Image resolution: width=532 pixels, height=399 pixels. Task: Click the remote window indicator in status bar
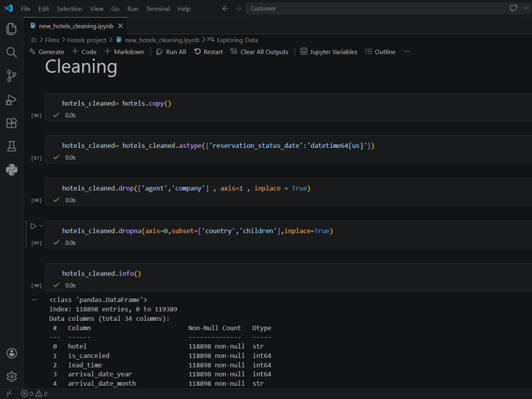pos(9,394)
